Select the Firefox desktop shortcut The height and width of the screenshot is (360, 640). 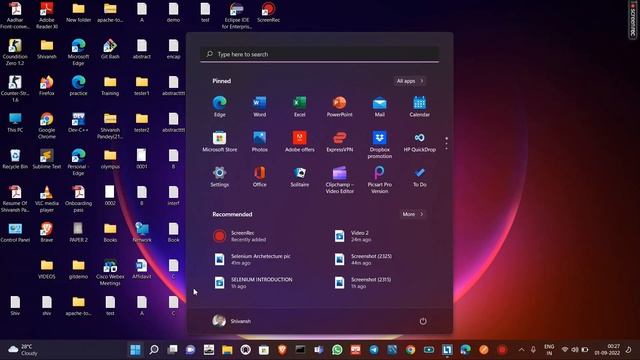click(x=47, y=86)
